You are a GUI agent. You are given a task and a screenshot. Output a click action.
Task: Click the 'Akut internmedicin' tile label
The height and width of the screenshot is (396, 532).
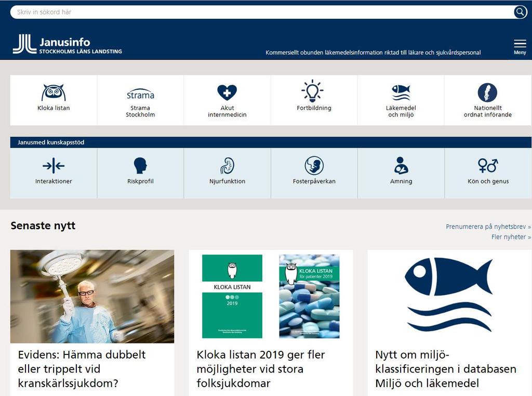(227, 111)
